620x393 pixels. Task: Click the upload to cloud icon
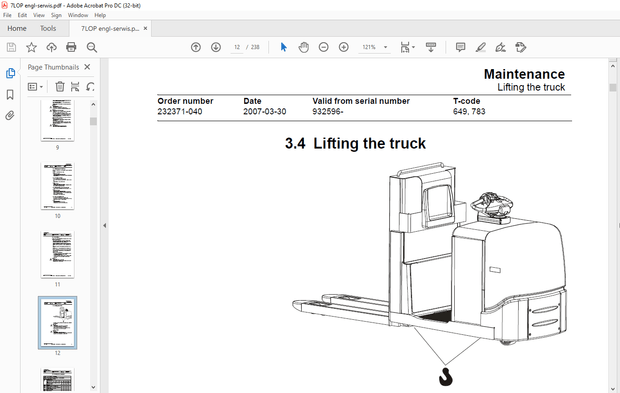[51, 47]
